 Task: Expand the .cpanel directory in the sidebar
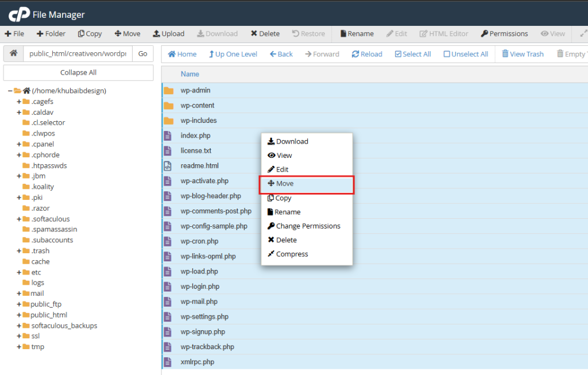click(x=18, y=144)
